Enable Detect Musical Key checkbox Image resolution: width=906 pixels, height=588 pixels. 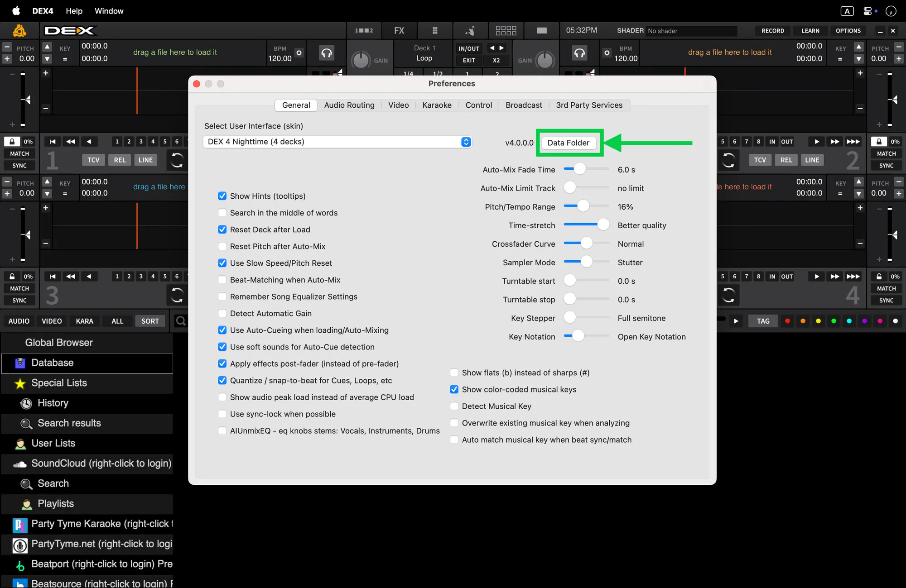(x=454, y=406)
